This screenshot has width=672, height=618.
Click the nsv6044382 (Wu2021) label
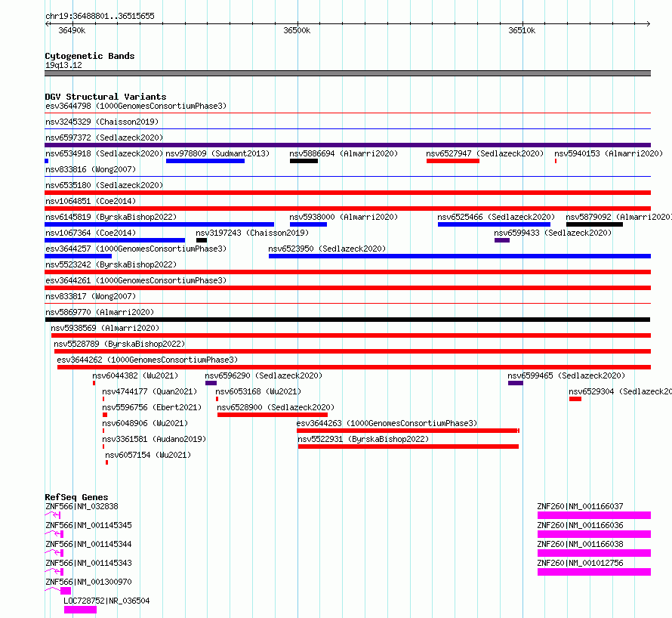pos(135,375)
